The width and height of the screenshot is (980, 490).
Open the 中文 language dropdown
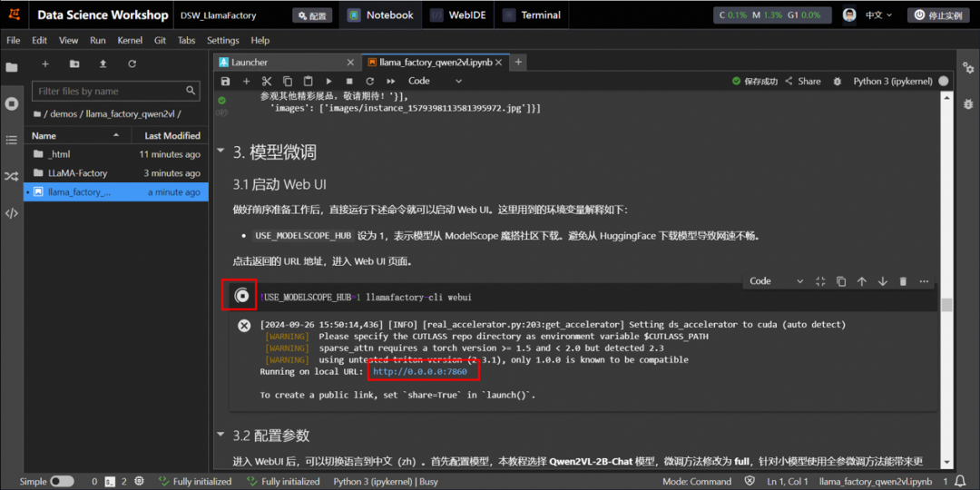(x=879, y=15)
